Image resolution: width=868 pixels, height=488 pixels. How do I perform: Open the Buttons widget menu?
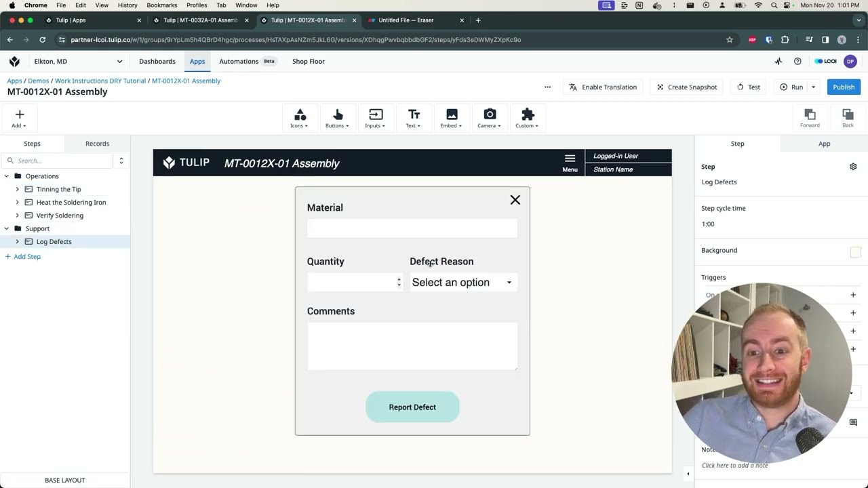tap(337, 117)
